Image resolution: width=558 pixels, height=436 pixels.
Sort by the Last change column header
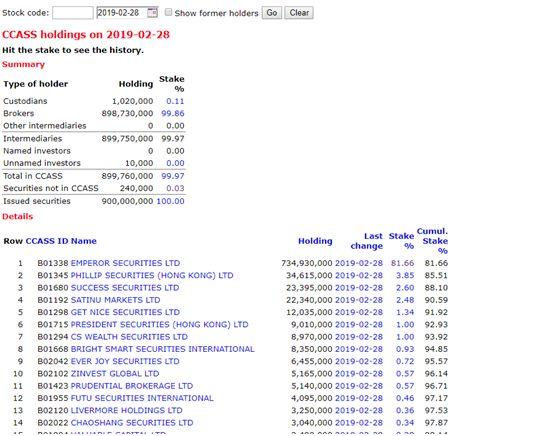tap(367, 241)
